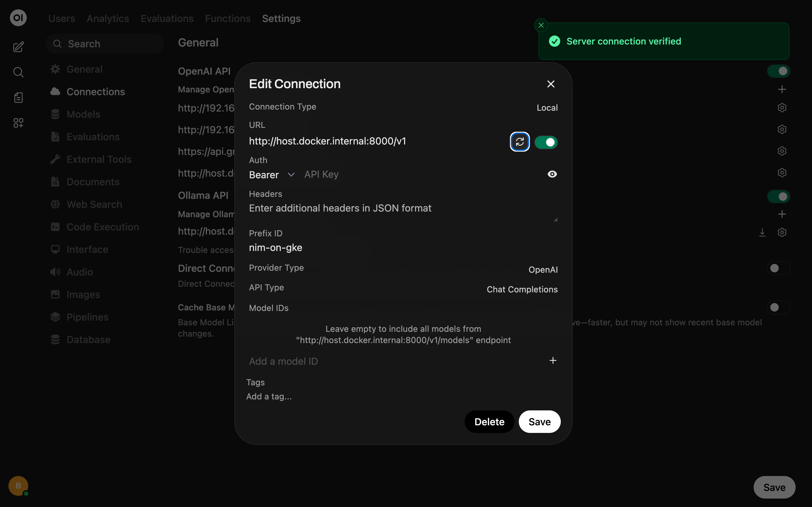
Task: Click the user avatar at bottom left
Action: tap(18, 486)
